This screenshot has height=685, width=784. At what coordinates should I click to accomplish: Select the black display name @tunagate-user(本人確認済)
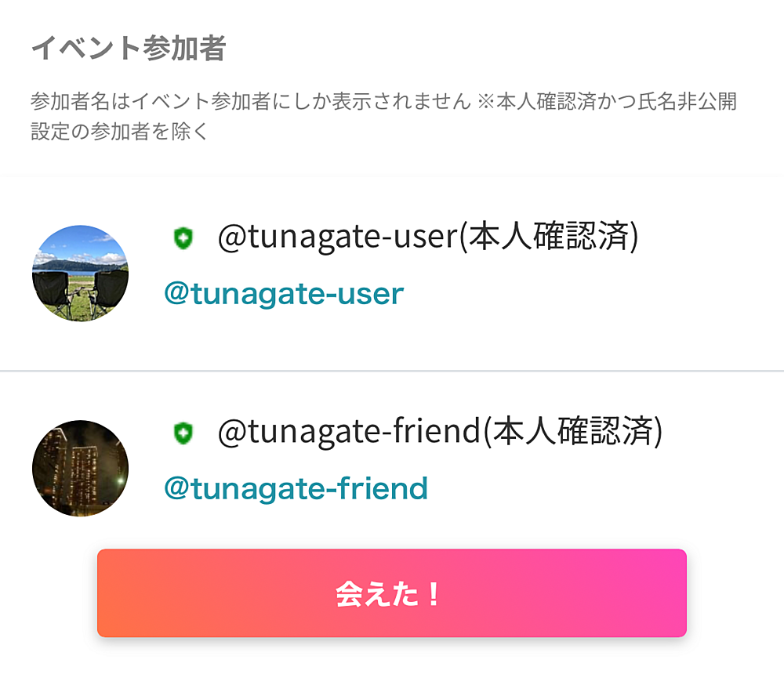point(427,237)
